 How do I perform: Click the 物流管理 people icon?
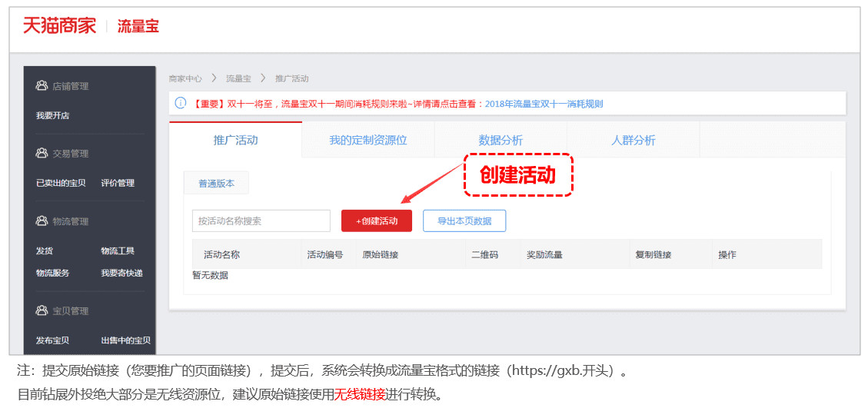42,221
